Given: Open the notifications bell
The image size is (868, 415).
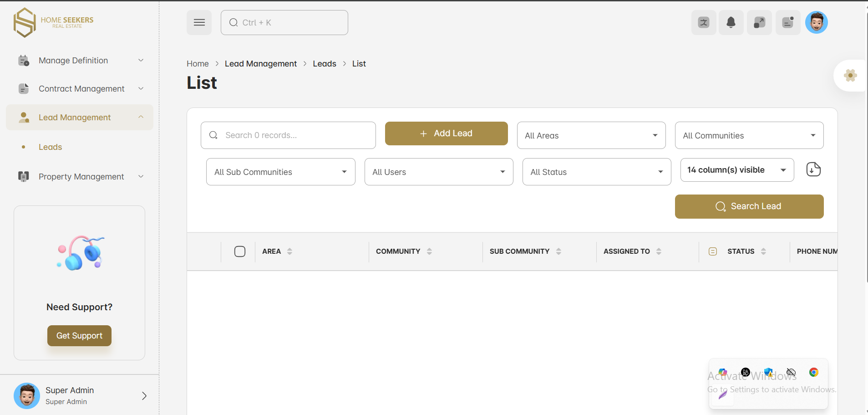Looking at the screenshot, I should (731, 22).
